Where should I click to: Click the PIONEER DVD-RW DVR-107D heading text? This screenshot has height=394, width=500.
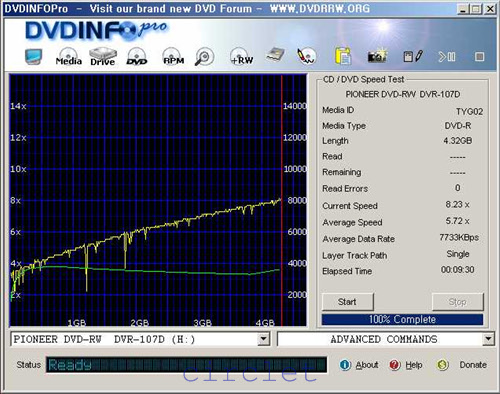[x=403, y=94]
